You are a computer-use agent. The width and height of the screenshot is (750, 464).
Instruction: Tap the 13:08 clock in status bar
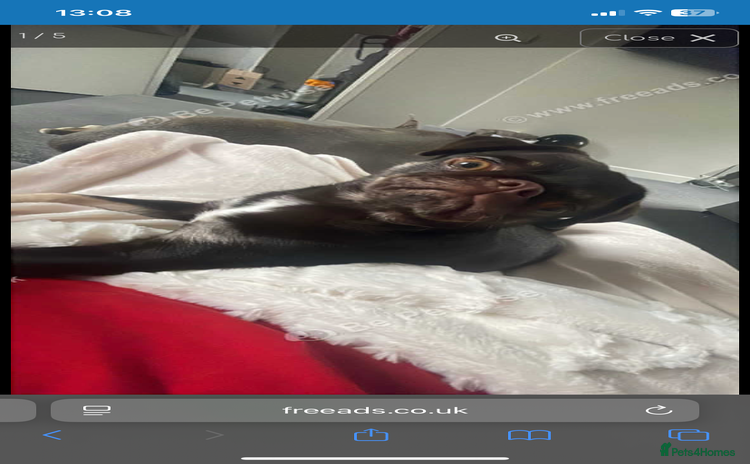point(93,13)
